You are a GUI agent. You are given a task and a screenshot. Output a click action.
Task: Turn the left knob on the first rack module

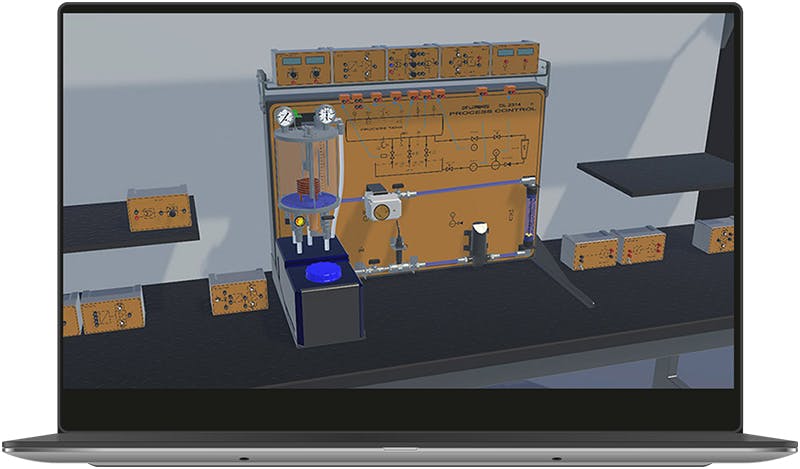[293, 76]
